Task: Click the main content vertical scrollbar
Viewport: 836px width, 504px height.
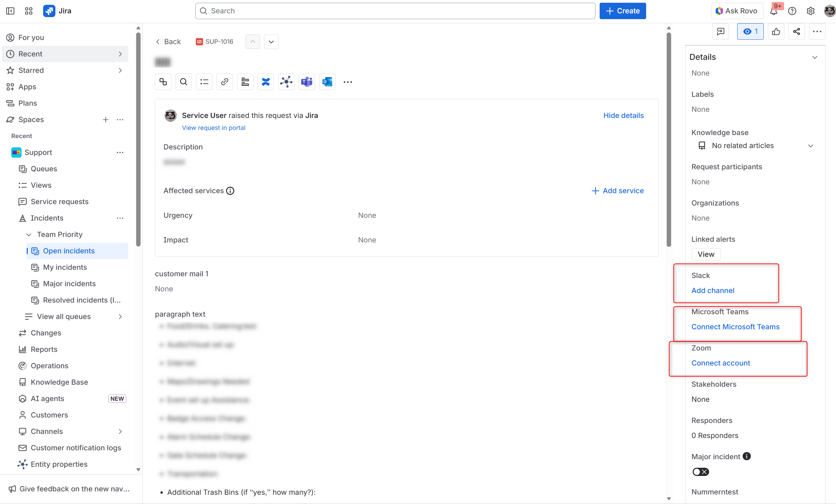Action: (669, 137)
